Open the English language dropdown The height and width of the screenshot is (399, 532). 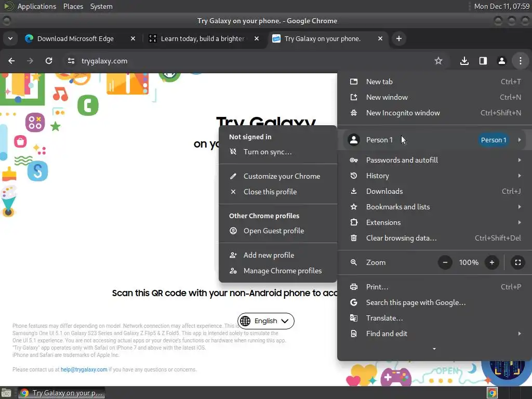(265, 321)
